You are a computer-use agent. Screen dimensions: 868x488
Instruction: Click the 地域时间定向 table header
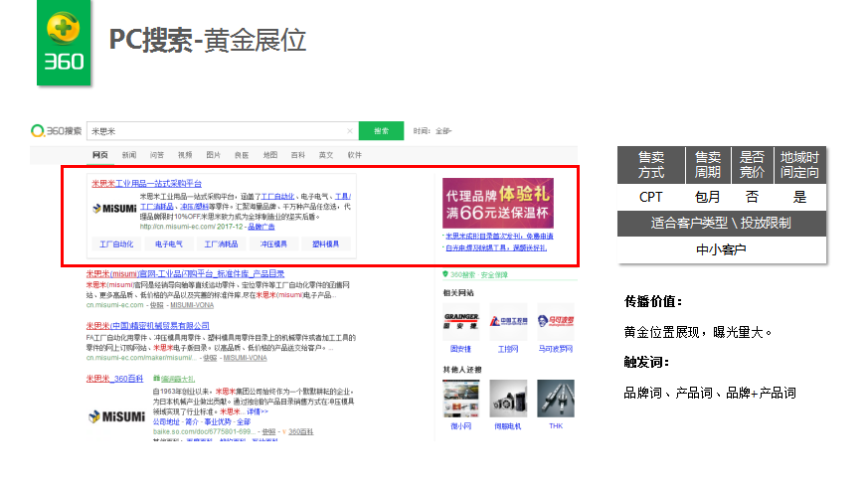point(799,165)
